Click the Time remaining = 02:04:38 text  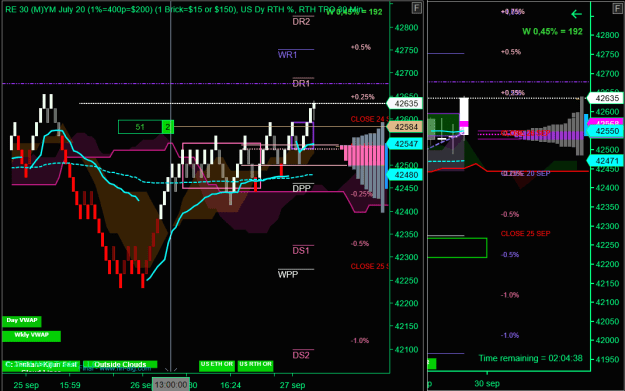[531, 358]
